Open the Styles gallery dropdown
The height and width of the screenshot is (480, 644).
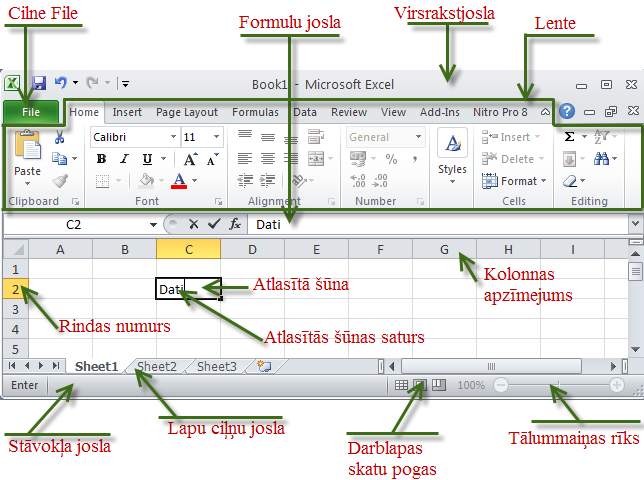pyautogui.click(x=452, y=156)
